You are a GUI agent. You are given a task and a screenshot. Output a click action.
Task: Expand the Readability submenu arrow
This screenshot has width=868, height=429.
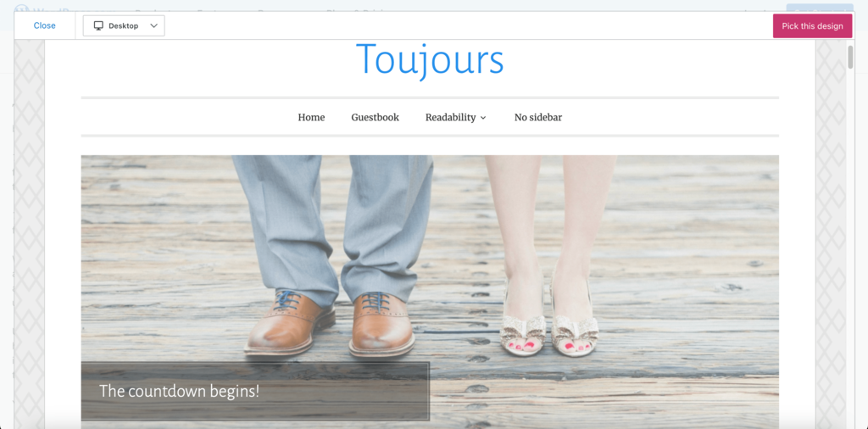483,118
